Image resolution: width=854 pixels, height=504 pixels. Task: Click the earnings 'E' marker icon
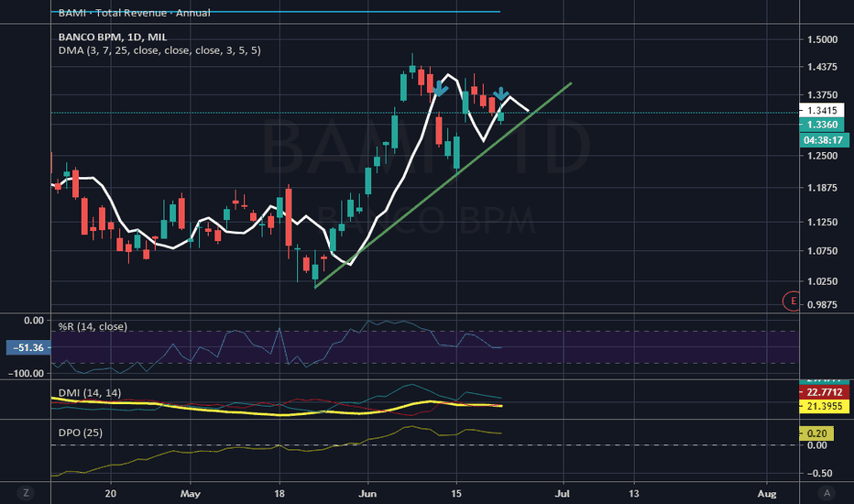(x=793, y=301)
